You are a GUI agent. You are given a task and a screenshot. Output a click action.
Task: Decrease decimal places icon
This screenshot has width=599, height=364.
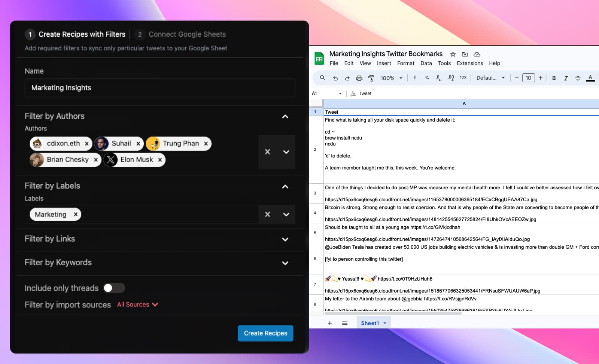438,78
